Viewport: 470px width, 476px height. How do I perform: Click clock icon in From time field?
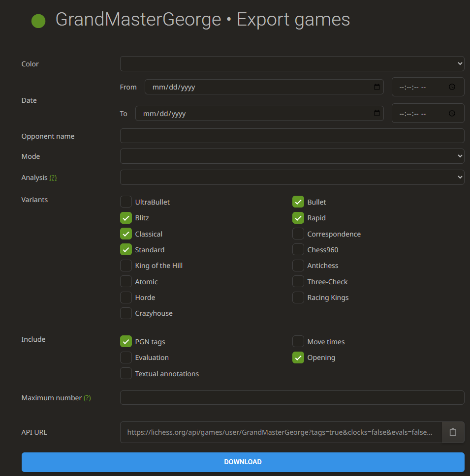[452, 87]
